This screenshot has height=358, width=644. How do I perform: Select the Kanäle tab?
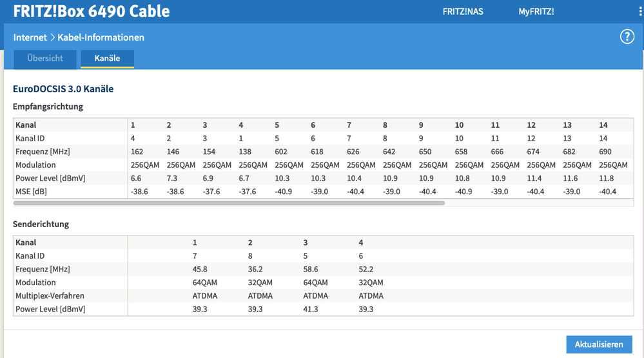point(107,58)
